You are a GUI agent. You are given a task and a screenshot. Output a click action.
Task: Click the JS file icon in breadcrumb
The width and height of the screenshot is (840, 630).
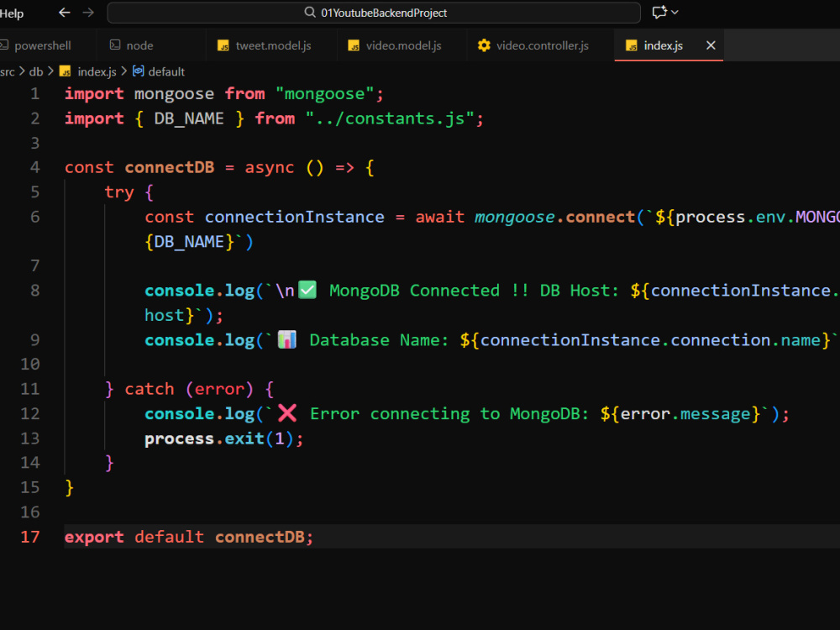click(66, 71)
